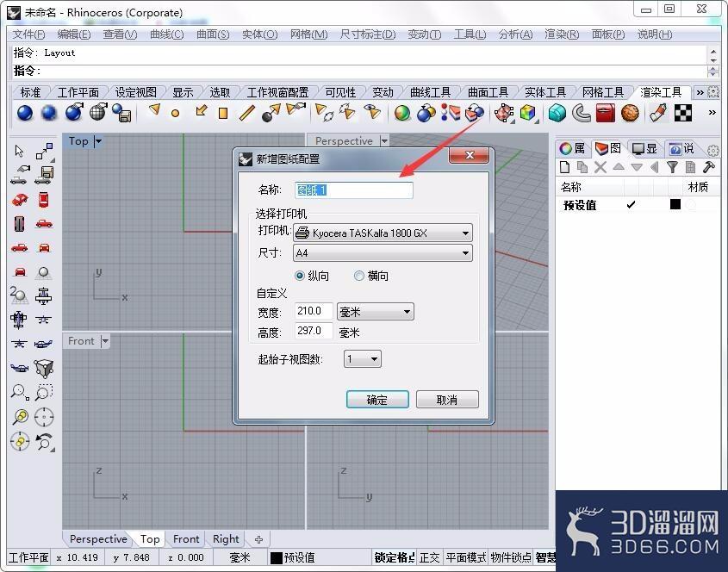Click the delete layer X icon

[600, 166]
